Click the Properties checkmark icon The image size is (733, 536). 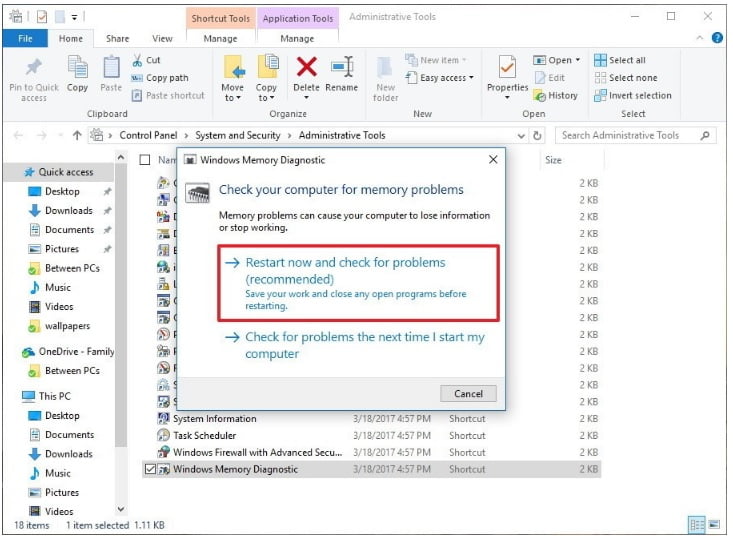pyautogui.click(x=507, y=67)
